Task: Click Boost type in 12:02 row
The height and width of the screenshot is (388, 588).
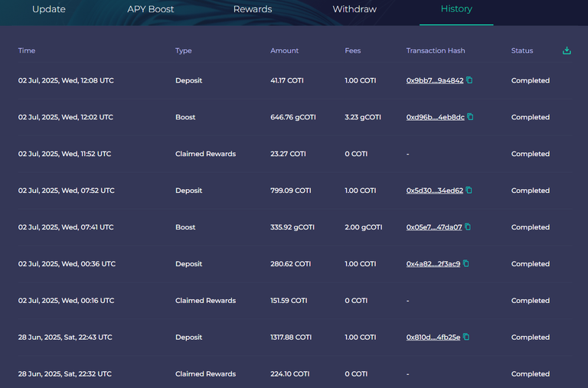Action: click(185, 117)
